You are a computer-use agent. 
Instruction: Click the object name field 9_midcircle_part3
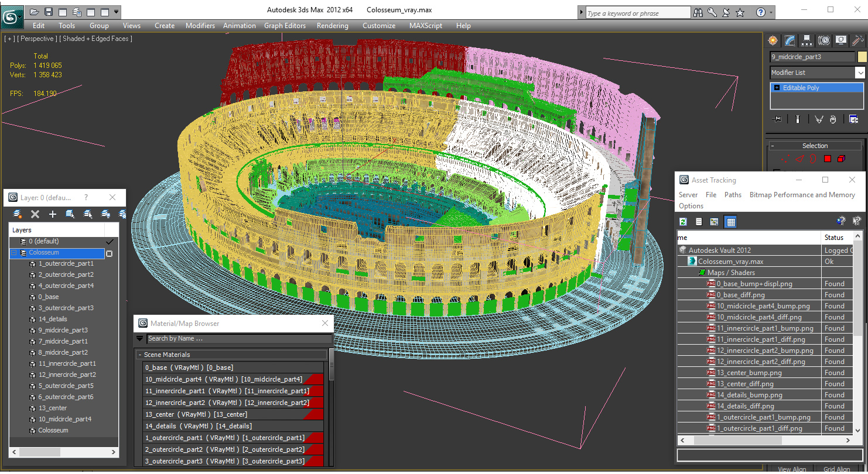coord(812,57)
